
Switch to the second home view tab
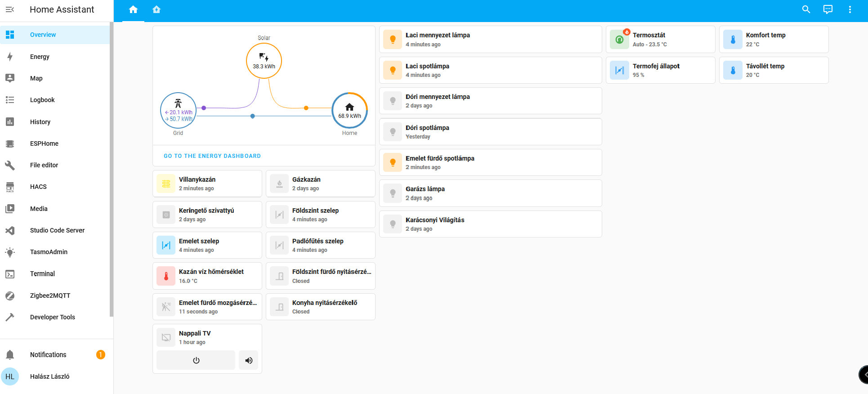[x=157, y=9]
